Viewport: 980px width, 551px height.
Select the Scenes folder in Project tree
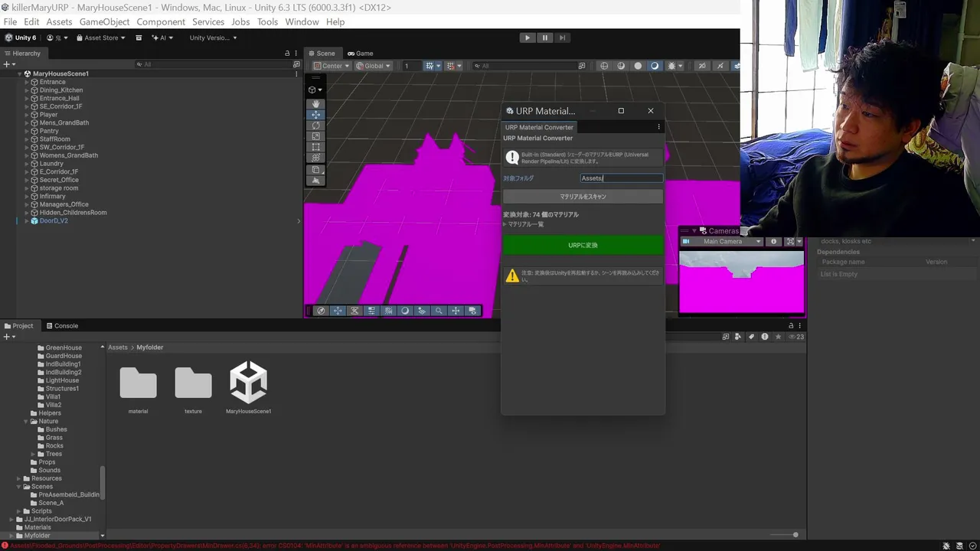coord(41,487)
